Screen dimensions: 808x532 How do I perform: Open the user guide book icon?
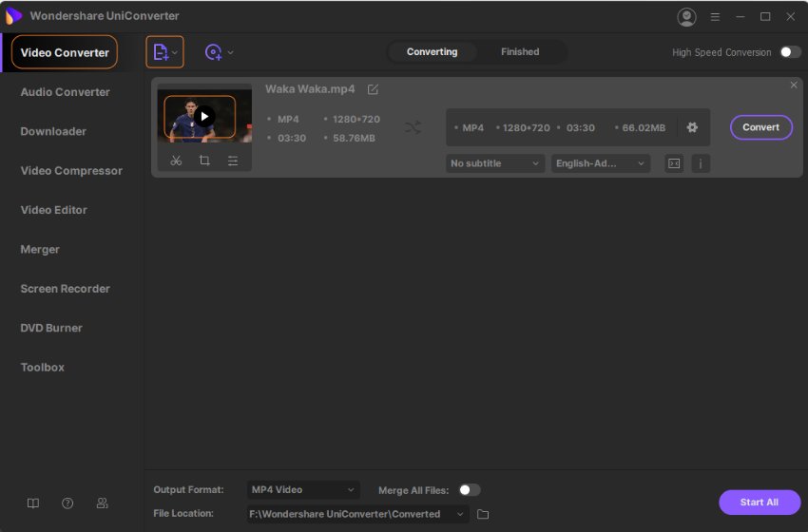pos(33,503)
